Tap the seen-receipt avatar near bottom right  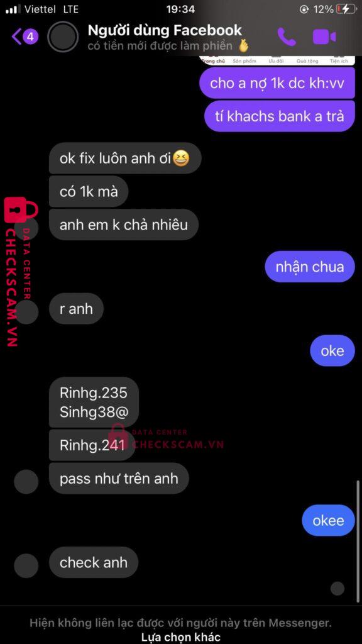[337, 589]
